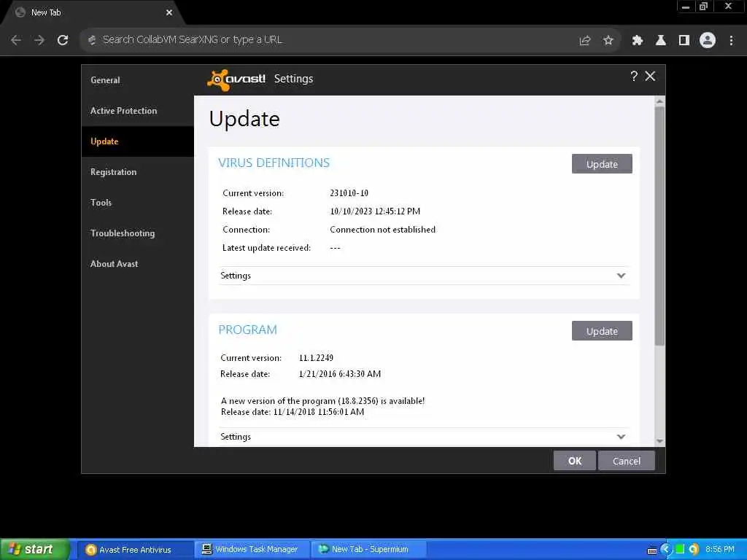The height and width of the screenshot is (560, 747).
Task: Click the settings scrollbar up arrow
Action: point(659,101)
